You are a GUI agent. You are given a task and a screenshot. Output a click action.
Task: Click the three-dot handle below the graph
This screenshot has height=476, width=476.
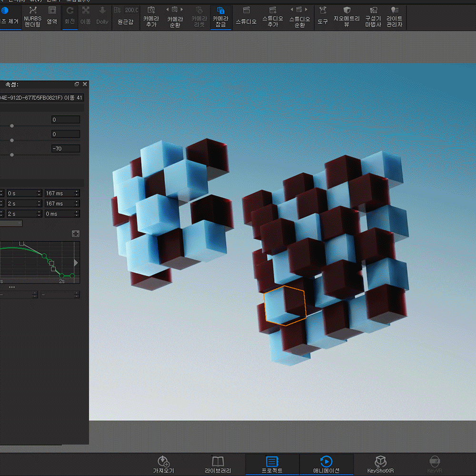coord(12,287)
